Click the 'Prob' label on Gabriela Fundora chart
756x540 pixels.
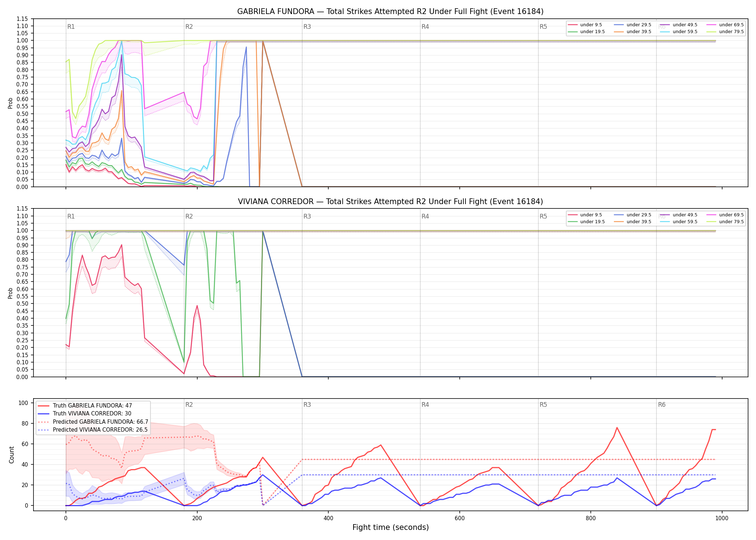click(10, 103)
